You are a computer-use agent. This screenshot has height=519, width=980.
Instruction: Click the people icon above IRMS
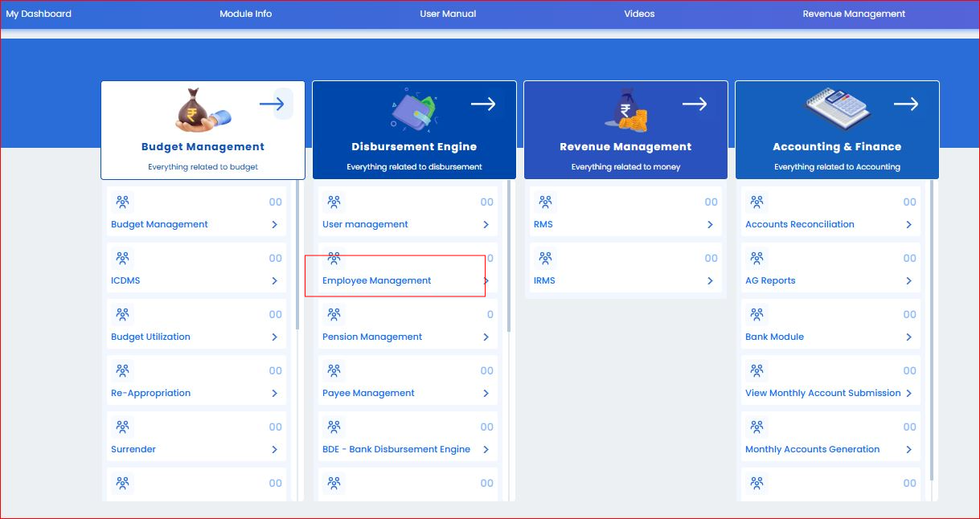tap(545, 258)
